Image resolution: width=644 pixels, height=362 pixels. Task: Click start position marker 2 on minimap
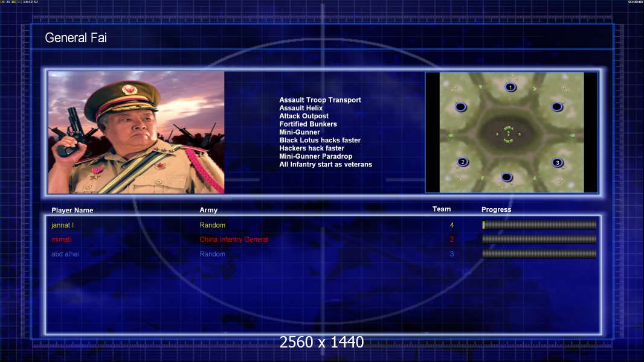pyautogui.click(x=463, y=162)
